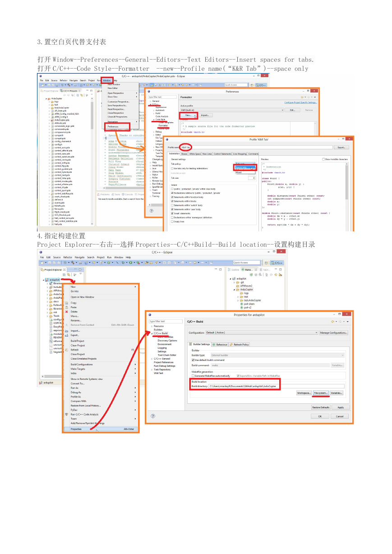Toggle Declarations within 'namespace' definition
The image size is (392, 554).
172,217
